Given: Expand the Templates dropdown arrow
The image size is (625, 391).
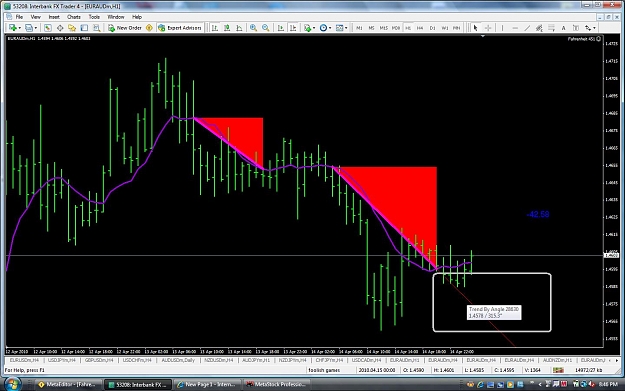Looking at the screenshot, I should pos(346,28).
